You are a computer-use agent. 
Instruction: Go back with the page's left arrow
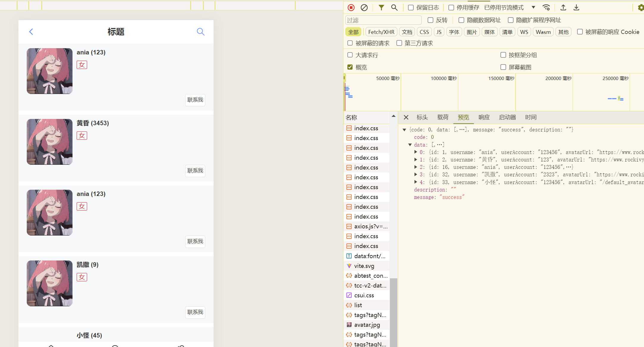(x=31, y=32)
